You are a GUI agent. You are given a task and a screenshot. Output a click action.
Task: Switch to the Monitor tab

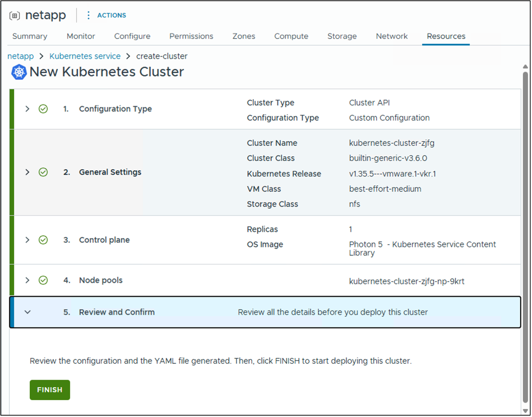tap(81, 36)
